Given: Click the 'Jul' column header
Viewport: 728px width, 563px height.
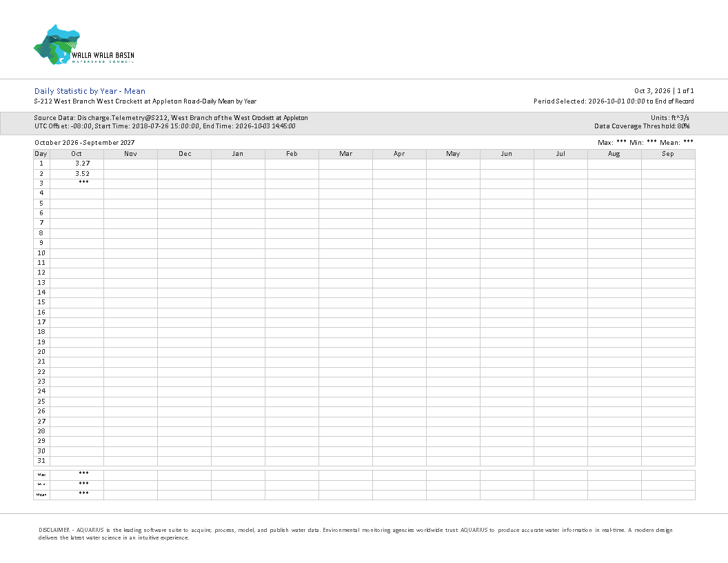Looking at the screenshot, I should pos(560,154).
